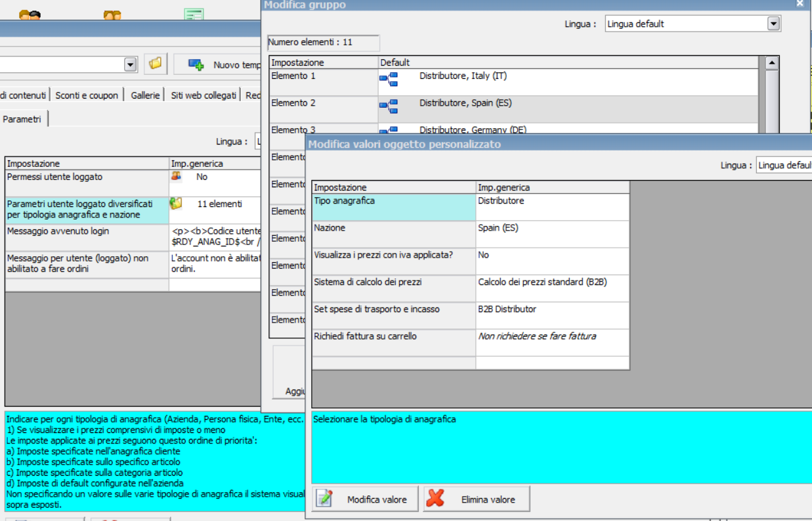Click the folder icon beside the template dropdown

point(156,64)
